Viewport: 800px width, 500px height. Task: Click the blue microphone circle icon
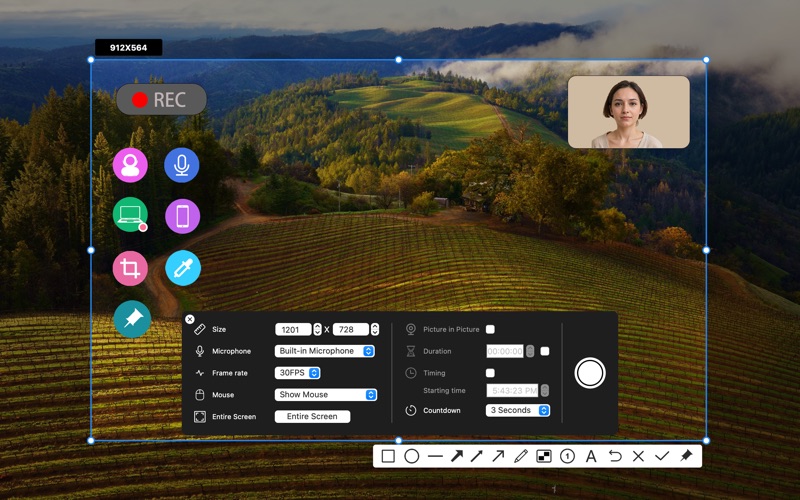(x=182, y=165)
